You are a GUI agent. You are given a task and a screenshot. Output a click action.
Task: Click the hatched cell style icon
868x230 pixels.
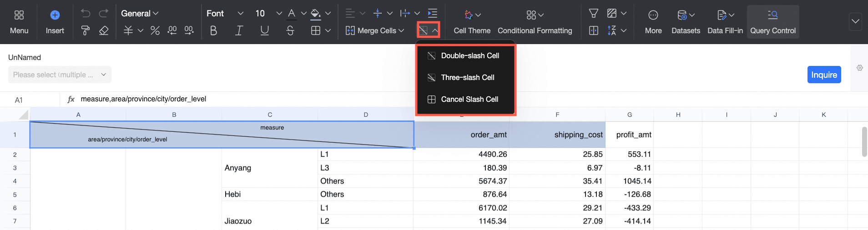click(612, 13)
